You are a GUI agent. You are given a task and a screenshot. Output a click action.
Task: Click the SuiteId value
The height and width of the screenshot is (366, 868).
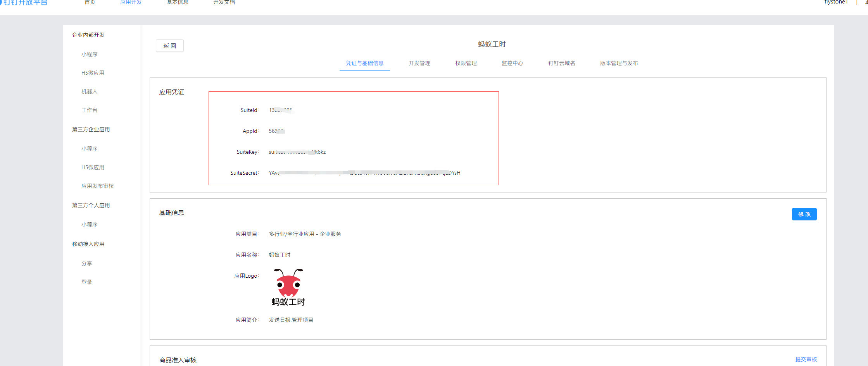(281, 110)
